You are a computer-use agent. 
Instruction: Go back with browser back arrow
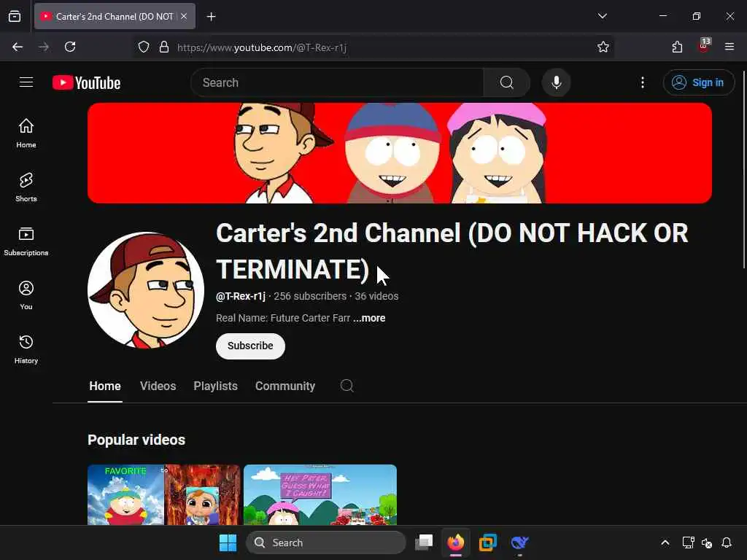pos(18,47)
